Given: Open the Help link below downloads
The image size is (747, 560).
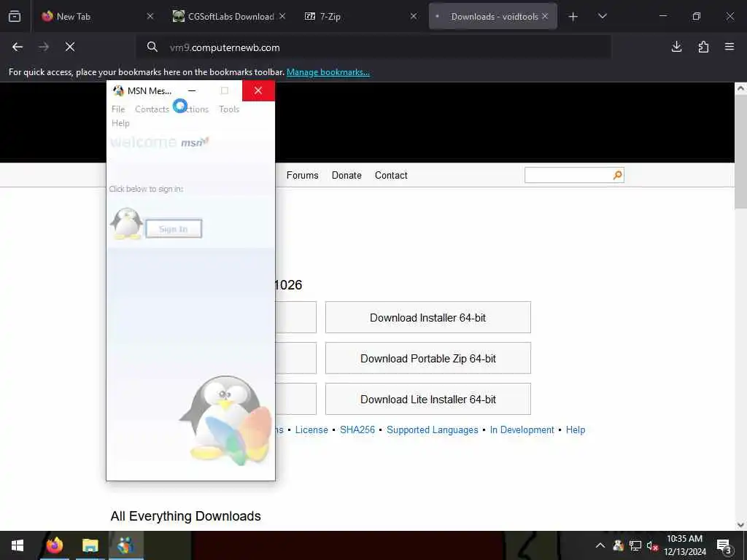Looking at the screenshot, I should [576, 429].
